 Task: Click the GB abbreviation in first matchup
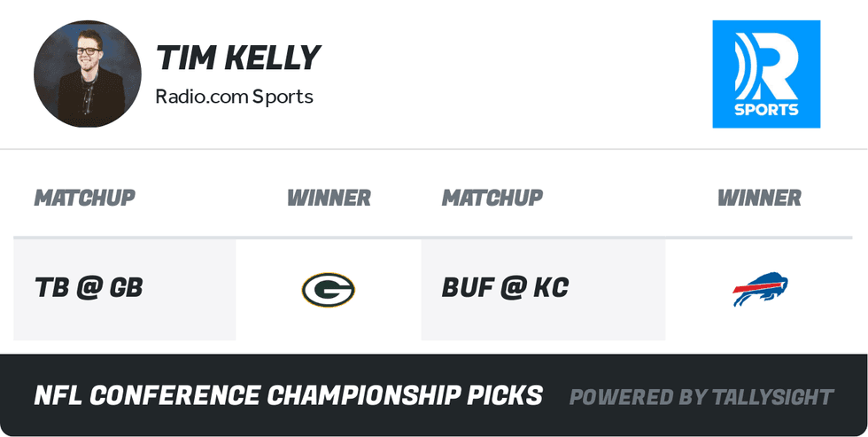click(x=126, y=287)
